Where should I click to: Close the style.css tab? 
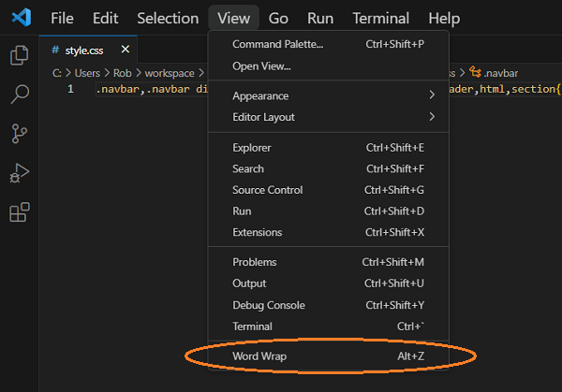[x=126, y=49]
